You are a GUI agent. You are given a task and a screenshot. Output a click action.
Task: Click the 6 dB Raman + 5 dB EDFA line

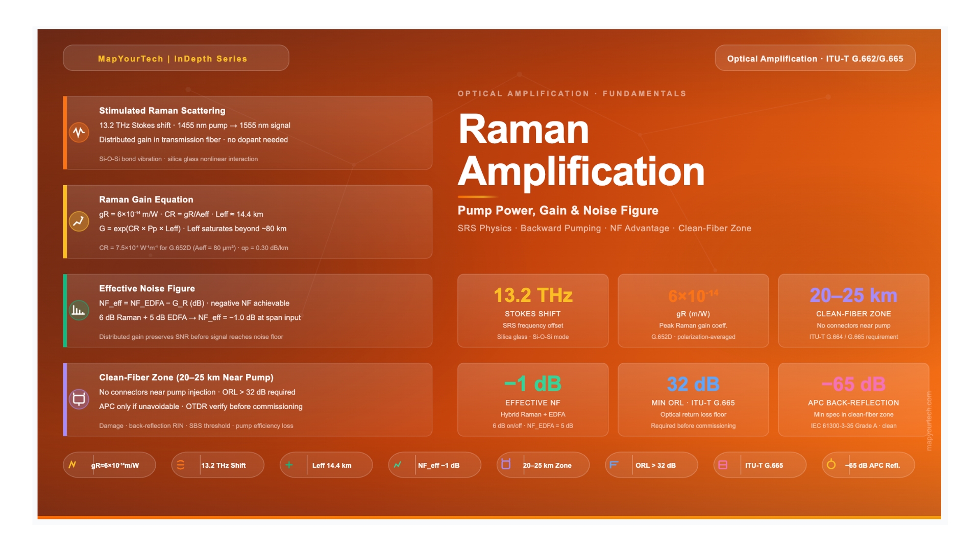click(200, 317)
